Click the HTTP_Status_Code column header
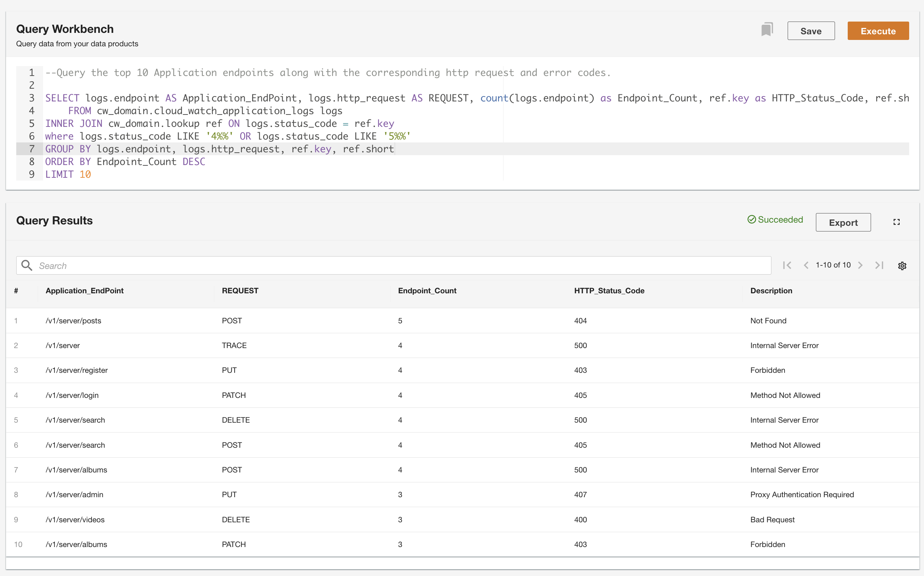Image resolution: width=924 pixels, height=576 pixels. coord(609,291)
